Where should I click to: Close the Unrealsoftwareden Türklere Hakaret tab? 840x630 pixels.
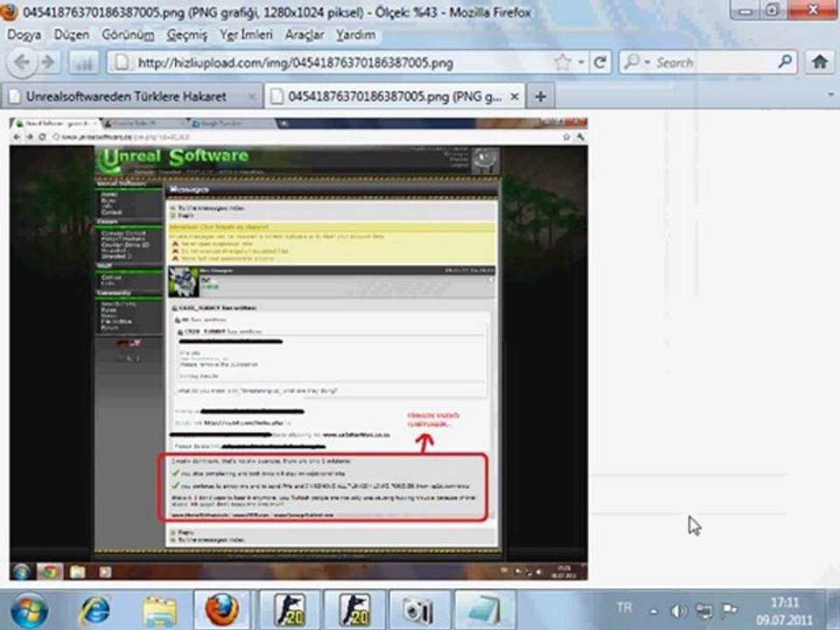pyautogui.click(x=251, y=97)
